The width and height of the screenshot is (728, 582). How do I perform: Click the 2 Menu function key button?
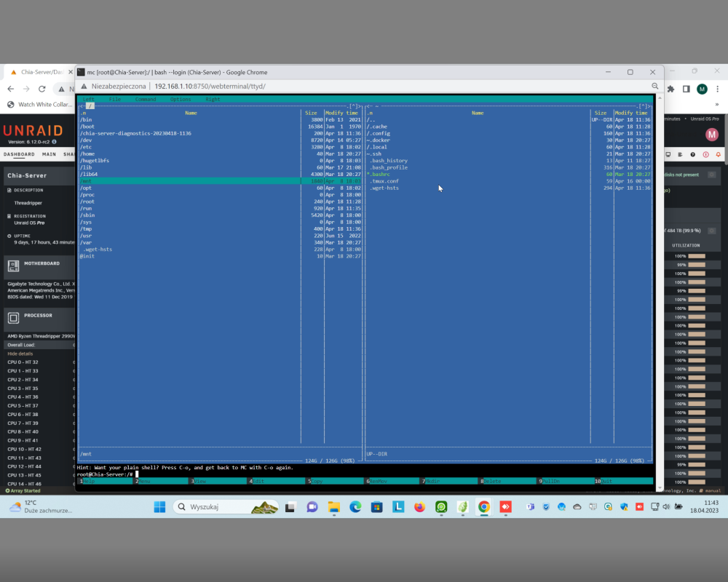pyautogui.click(x=163, y=482)
